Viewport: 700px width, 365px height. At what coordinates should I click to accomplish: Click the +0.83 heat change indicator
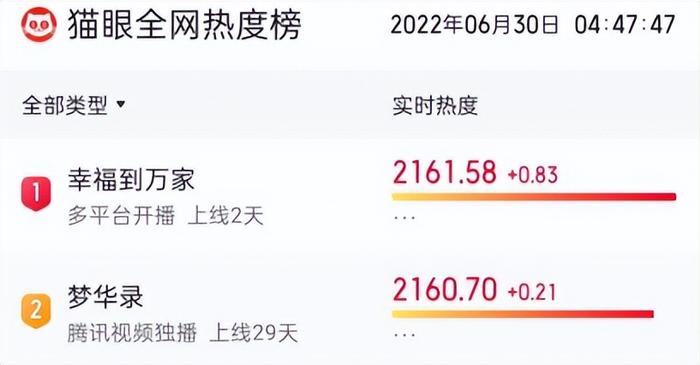pyautogui.click(x=533, y=175)
